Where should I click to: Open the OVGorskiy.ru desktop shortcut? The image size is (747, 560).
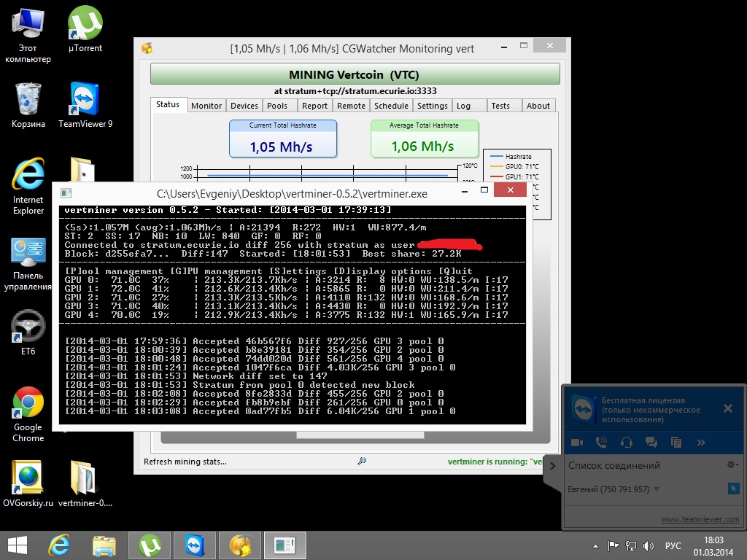[x=28, y=484]
